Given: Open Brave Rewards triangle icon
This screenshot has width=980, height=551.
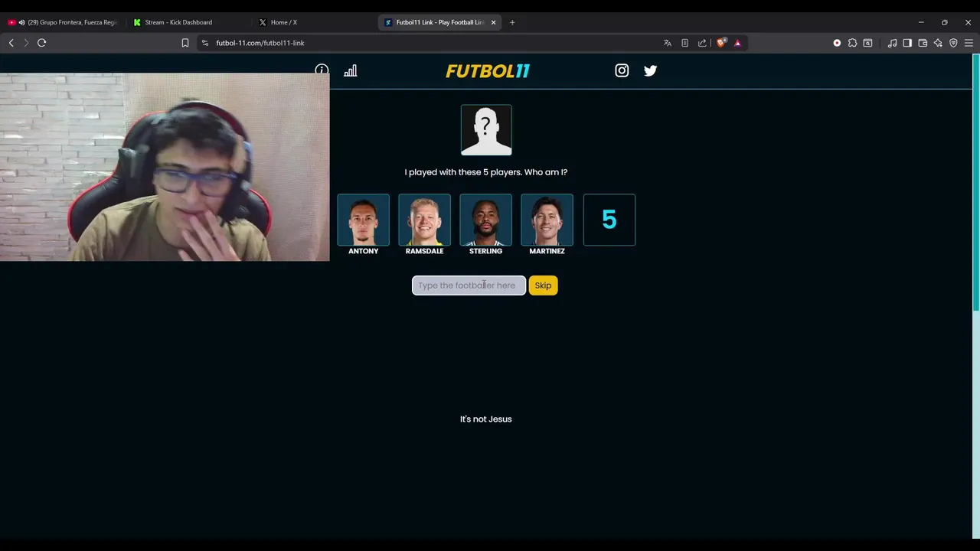Looking at the screenshot, I should click(x=737, y=43).
